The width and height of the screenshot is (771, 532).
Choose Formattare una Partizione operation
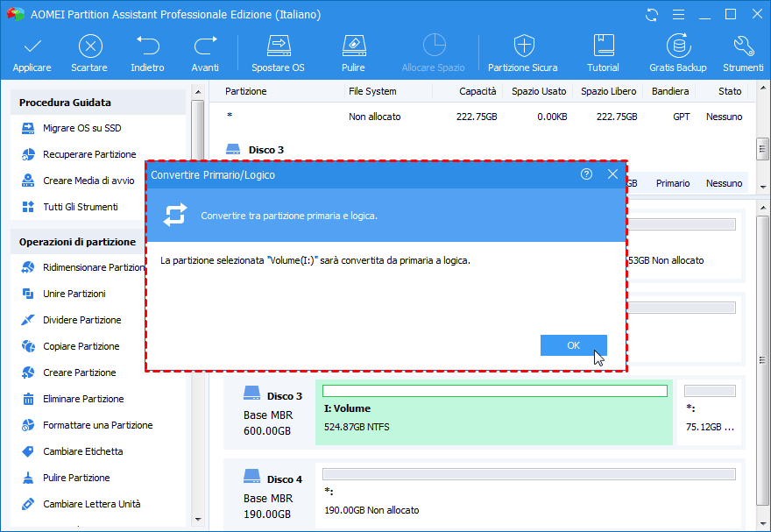click(x=98, y=425)
